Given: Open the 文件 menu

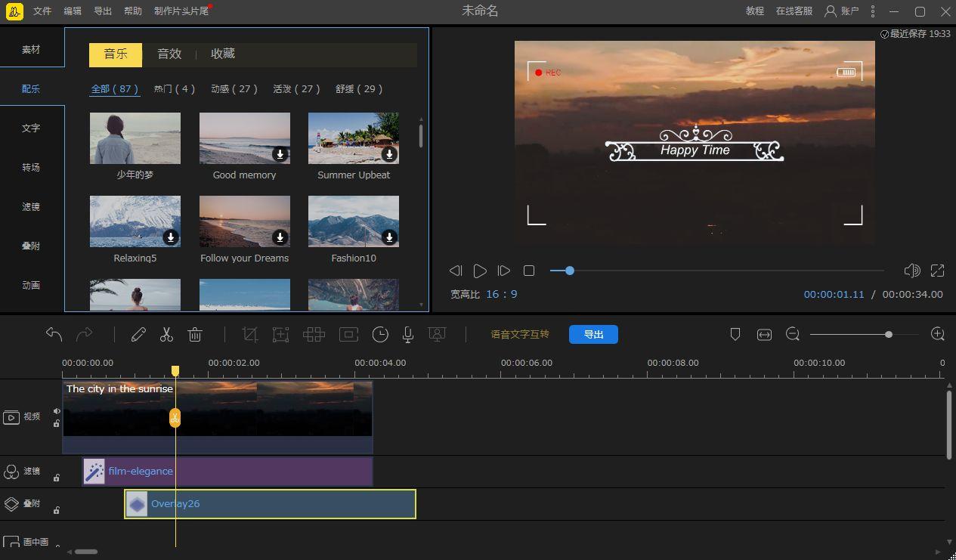Looking at the screenshot, I should (x=42, y=11).
